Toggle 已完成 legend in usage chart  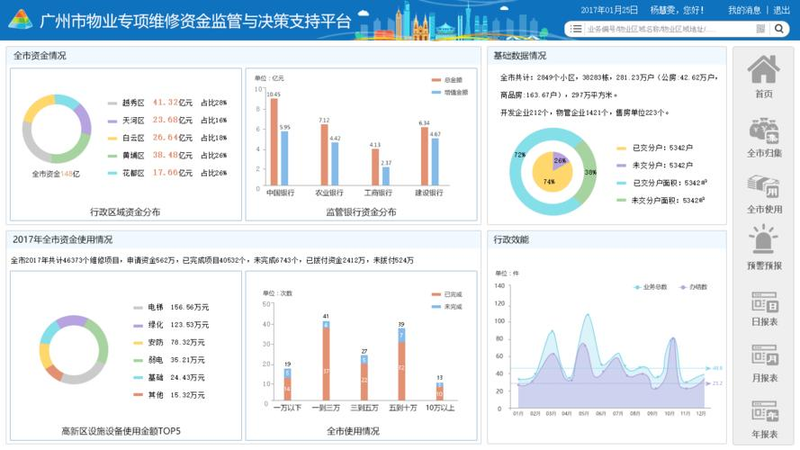click(446, 294)
